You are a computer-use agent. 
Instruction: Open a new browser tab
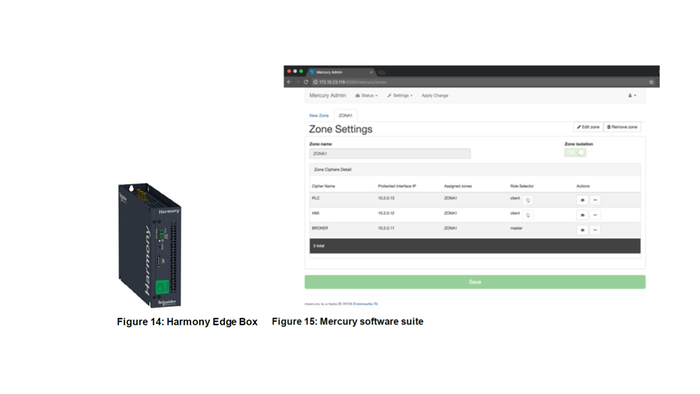coord(382,72)
